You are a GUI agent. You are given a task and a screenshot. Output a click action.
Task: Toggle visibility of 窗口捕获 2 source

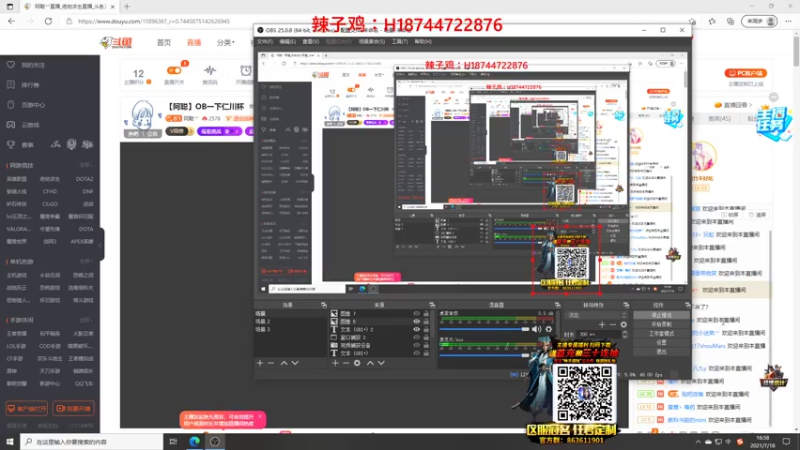click(x=416, y=337)
